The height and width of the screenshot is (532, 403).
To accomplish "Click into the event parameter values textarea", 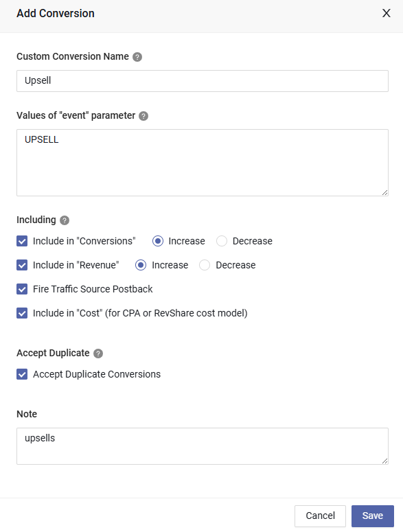I will click(x=203, y=163).
